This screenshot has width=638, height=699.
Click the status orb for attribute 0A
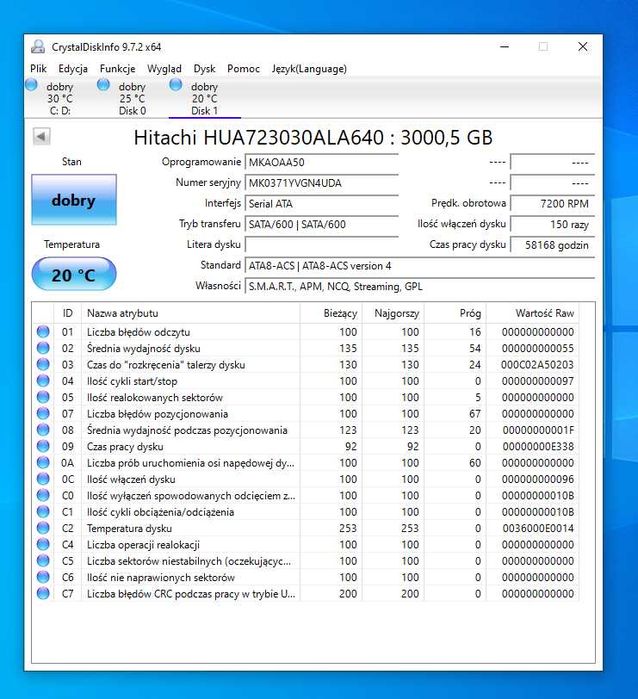[43, 462]
